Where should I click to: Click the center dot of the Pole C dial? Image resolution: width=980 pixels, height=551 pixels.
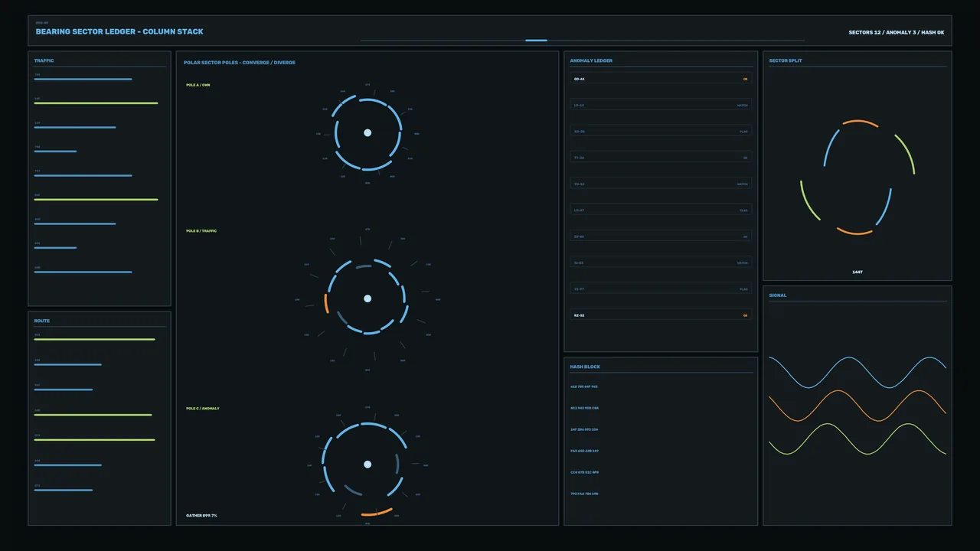tap(367, 465)
